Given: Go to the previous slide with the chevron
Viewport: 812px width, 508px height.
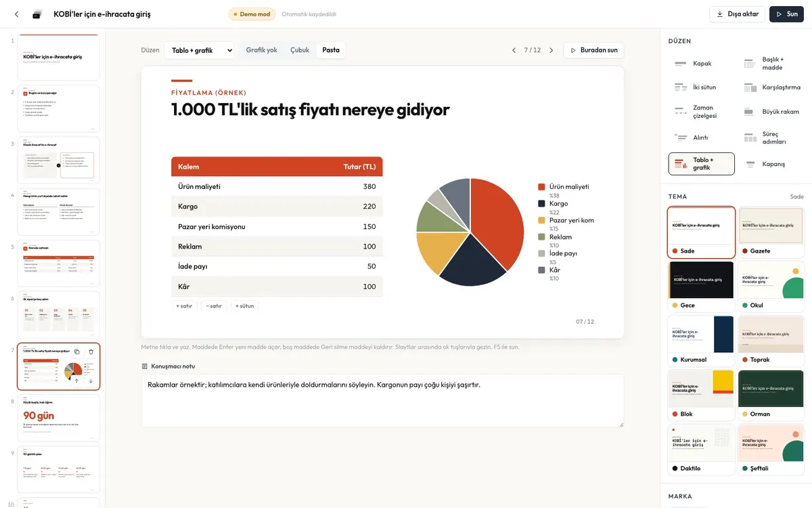Looking at the screenshot, I should (514, 50).
